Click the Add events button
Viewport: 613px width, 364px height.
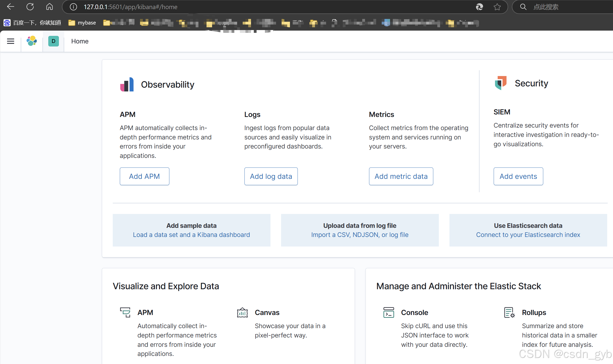pyautogui.click(x=518, y=176)
